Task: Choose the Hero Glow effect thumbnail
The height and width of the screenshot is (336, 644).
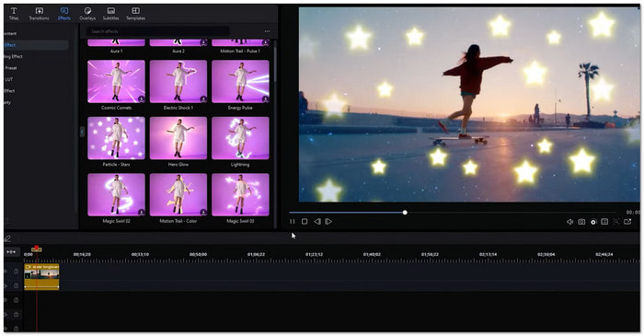Action: click(178, 138)
